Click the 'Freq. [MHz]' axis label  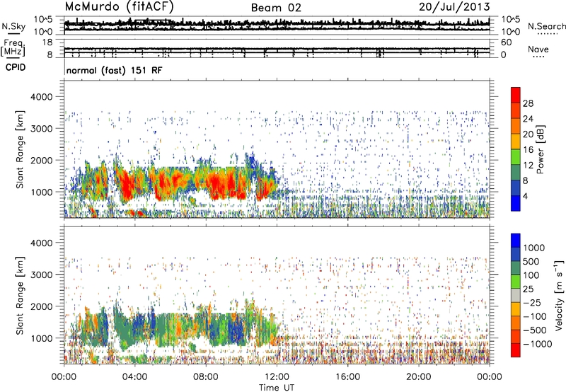13,47
